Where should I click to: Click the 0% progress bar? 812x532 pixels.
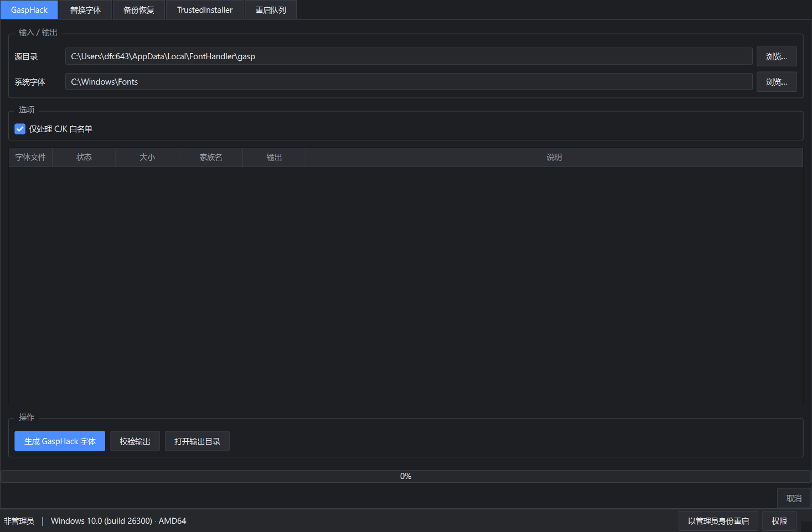coord(406,476)
